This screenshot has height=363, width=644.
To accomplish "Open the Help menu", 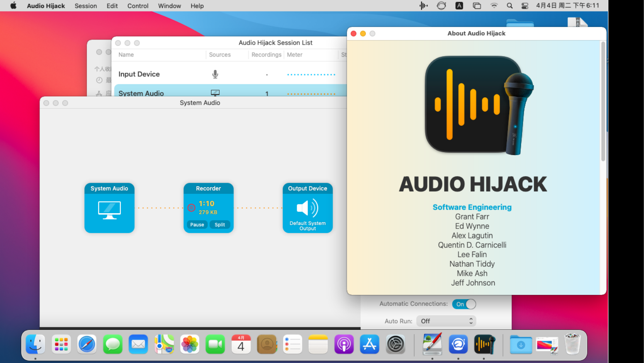I will click(x=197, y=6).
